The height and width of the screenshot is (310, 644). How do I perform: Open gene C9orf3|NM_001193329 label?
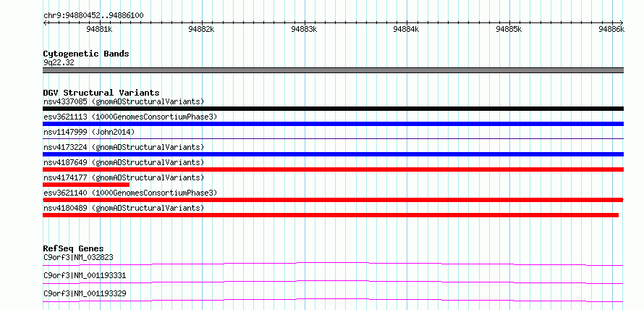85,293
